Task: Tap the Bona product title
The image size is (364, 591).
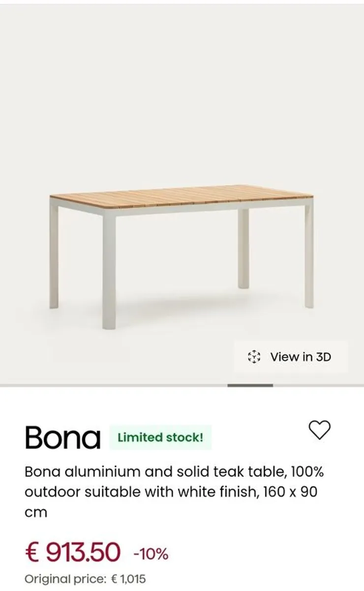Action: point(62,437)
